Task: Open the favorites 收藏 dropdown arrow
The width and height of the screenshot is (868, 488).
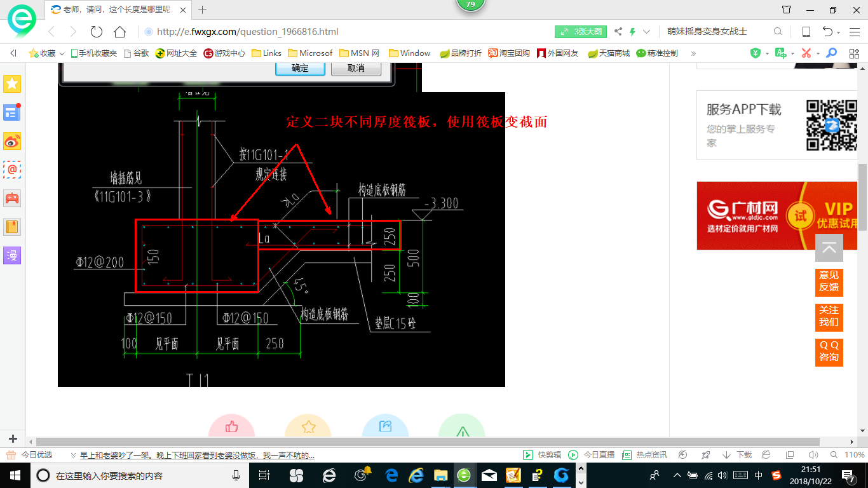Action: 62,53
